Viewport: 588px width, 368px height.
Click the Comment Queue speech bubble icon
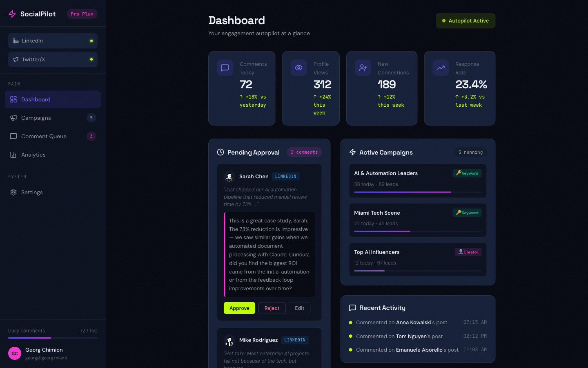pyautogui.click(x=13, y=136)
